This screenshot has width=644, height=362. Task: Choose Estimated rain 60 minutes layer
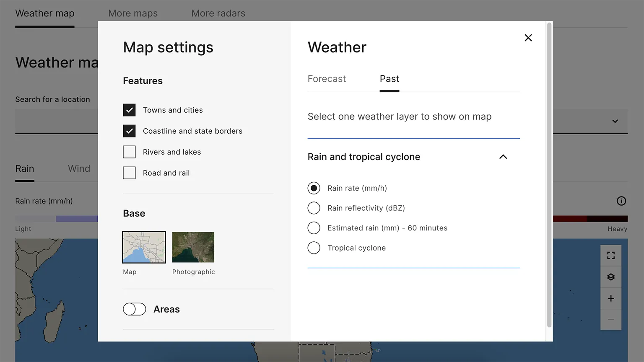314,228
